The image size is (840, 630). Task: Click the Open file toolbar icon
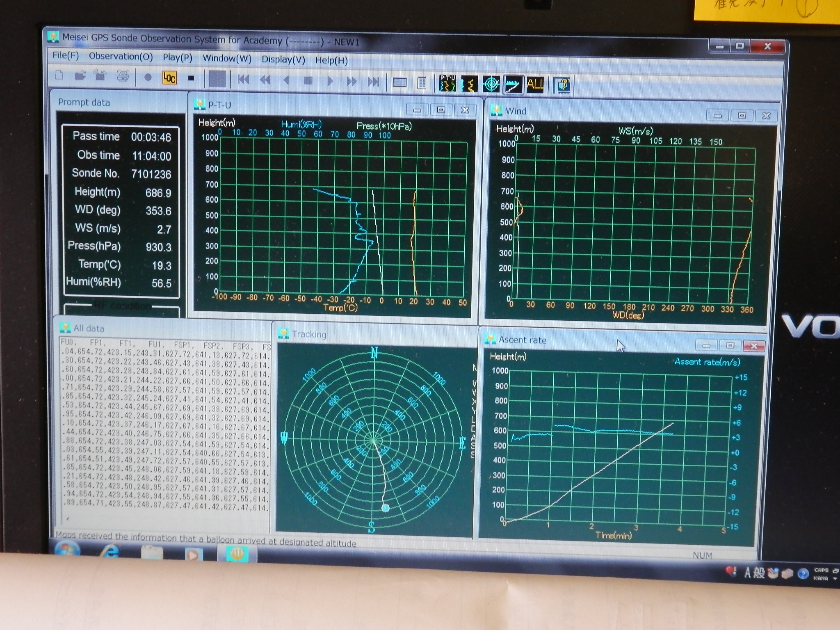pyautogui.click(x=80, y=75)
